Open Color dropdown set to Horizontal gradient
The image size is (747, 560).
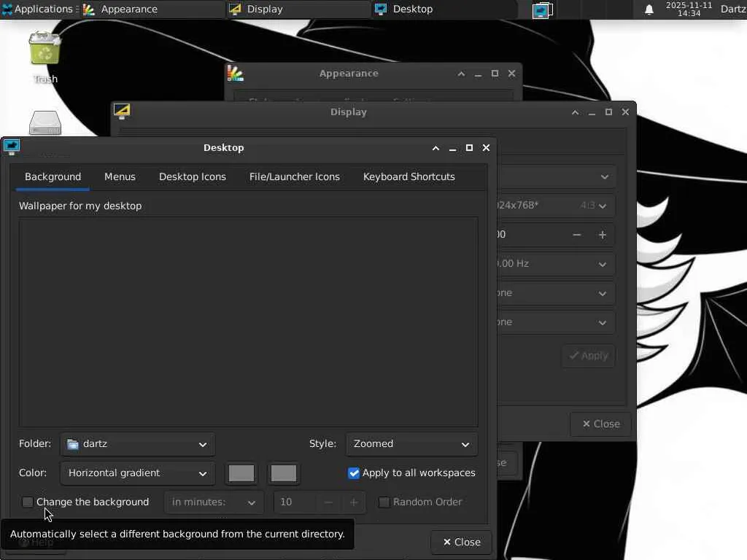click(137, 472)
